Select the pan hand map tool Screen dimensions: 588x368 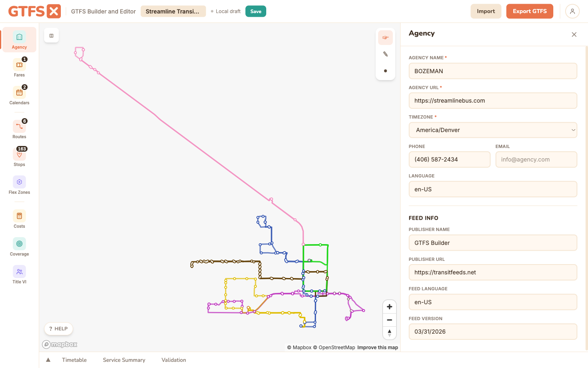tap(385, 38)
